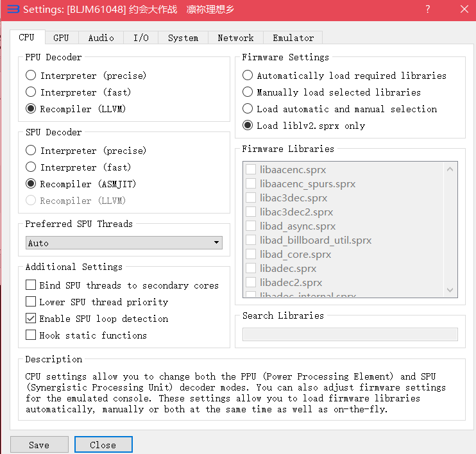The width and height of the screenshot is (476, 454).
Task: Select PPU Interpreter (fast) option
Action: coord(31,92)
